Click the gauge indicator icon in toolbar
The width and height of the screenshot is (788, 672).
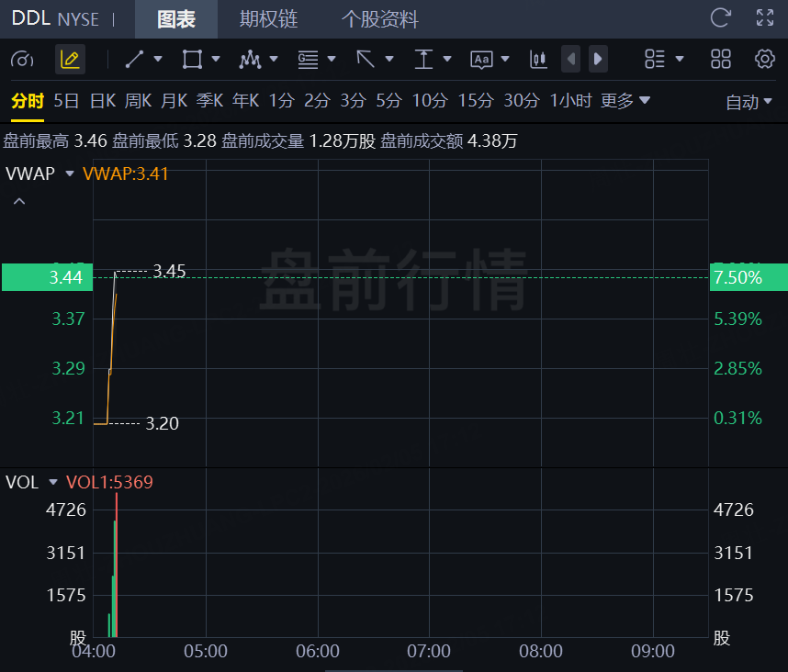click(x=22, y=60)
